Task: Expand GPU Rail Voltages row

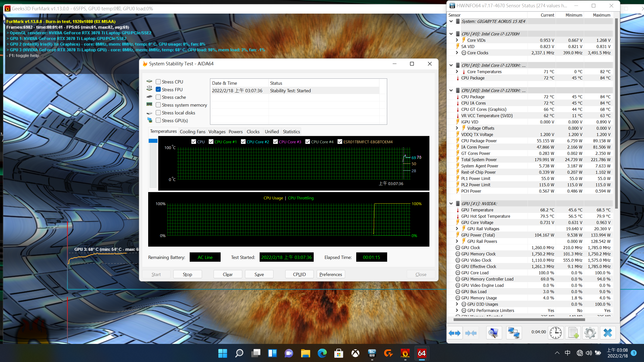Action: (457, 229)
